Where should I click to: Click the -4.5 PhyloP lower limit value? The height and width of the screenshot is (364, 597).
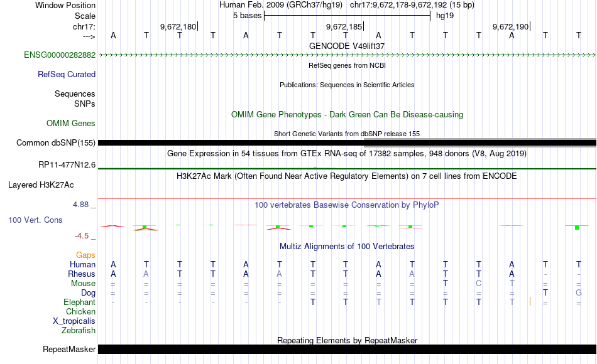(x=82, y=236)
